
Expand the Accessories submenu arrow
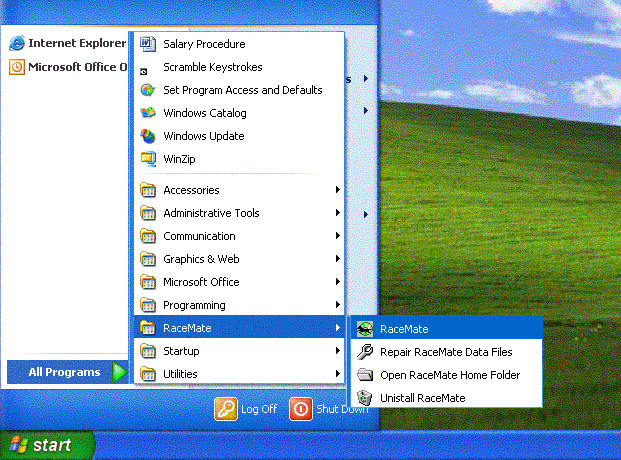pyautogui.click(x=337, y=190)
